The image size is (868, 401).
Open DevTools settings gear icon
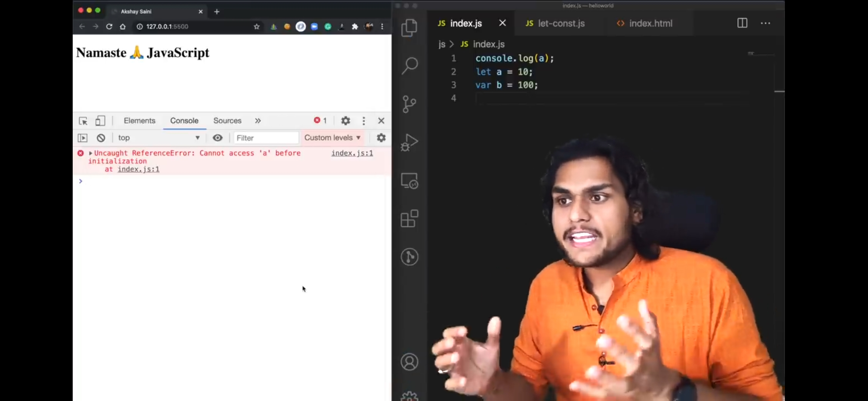(345, 121)
